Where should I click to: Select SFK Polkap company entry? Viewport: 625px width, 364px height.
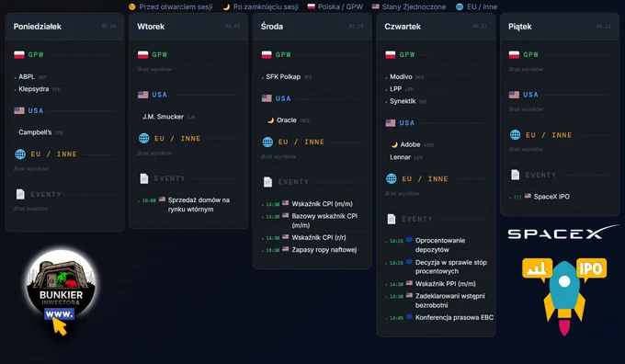point(283,76)
